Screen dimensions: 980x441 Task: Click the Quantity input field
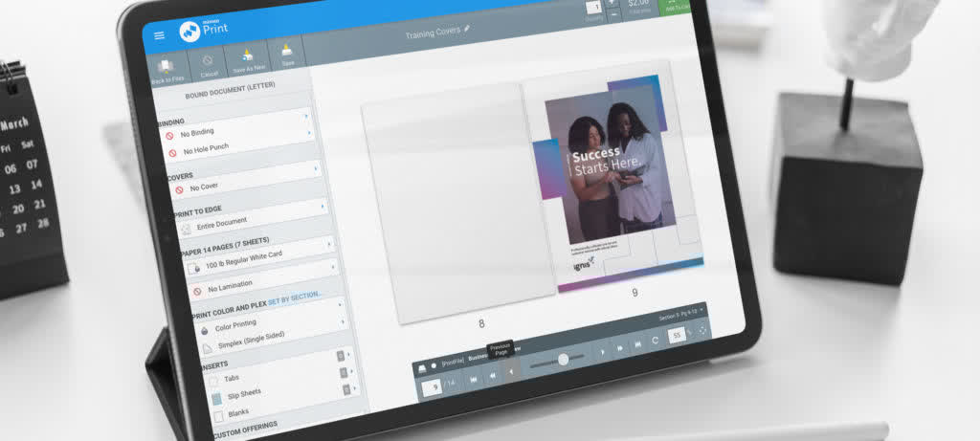[x=593, y=8]
